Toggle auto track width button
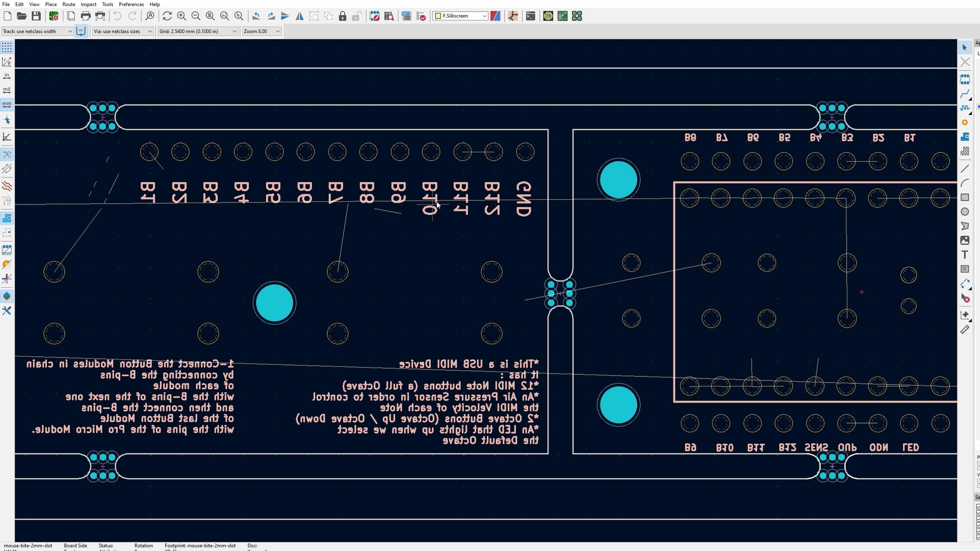 pyautogui.click(x=81, y=31)
